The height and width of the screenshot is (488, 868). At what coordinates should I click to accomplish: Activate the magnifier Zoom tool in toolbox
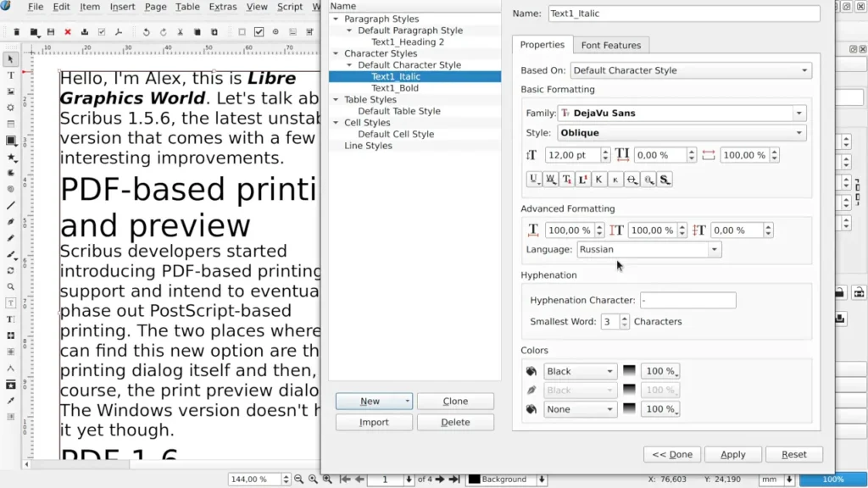10,286
